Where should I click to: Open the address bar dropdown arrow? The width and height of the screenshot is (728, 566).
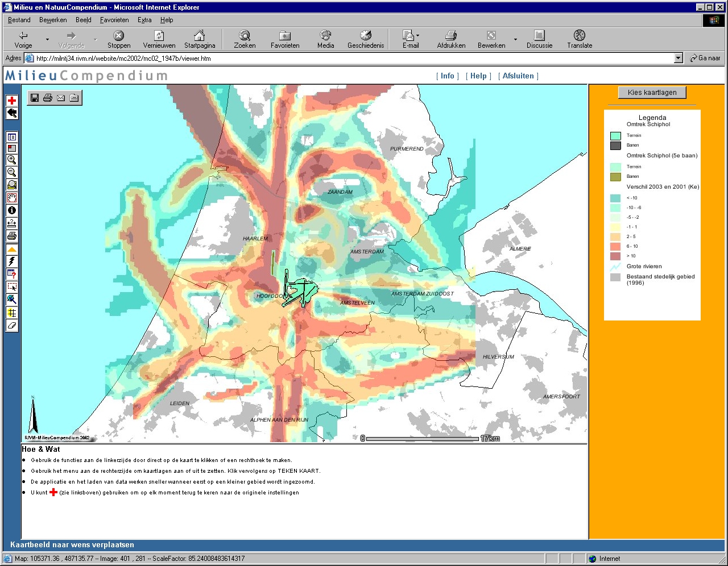(x=678, y=58)
